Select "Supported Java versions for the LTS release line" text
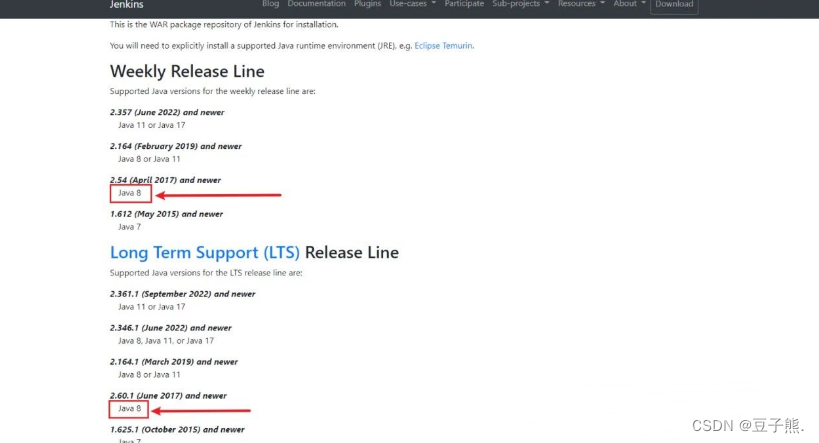Viewport: 819px width, 443px height. pyautogui.click(x=206, y=273)
